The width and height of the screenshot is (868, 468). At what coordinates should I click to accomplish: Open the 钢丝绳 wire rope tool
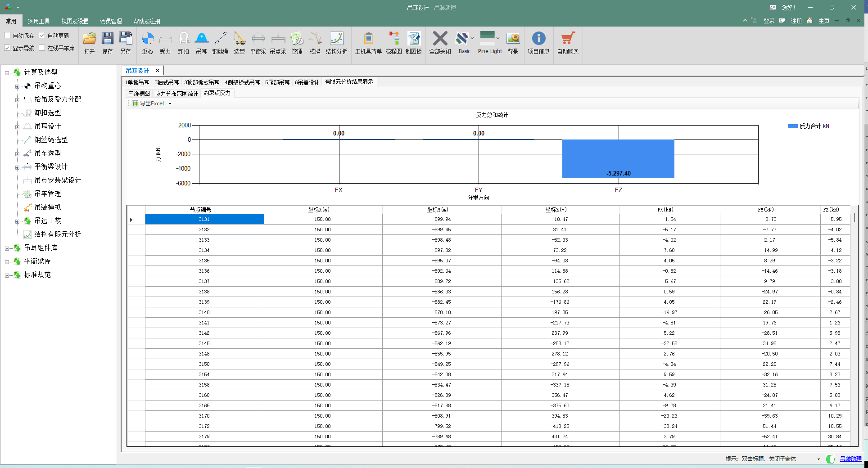[x=220, y=43]
